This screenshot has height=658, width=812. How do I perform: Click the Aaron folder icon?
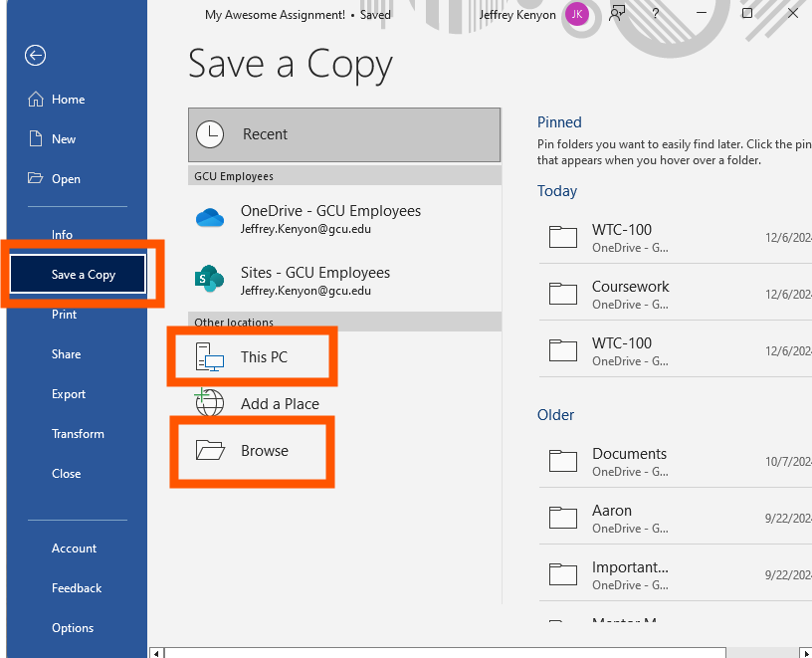[563, 518]
